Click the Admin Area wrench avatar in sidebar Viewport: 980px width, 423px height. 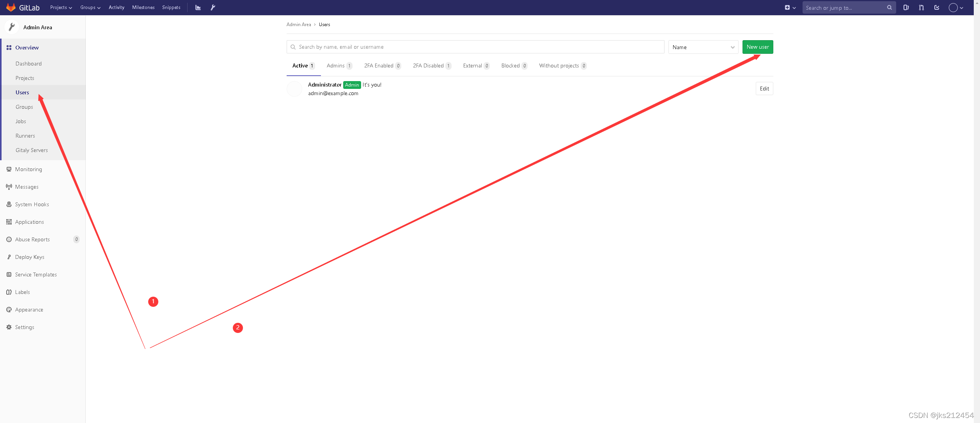pos(12,27)
